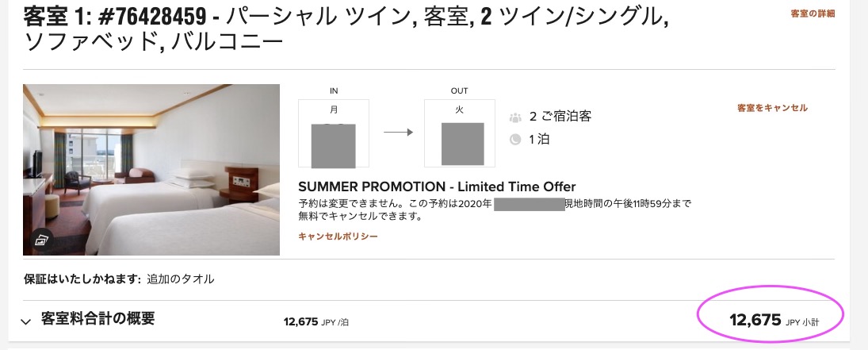Open the 客室の詳細 link
Image resolution: width=868 pixels, height=350 pixels.
813,13
